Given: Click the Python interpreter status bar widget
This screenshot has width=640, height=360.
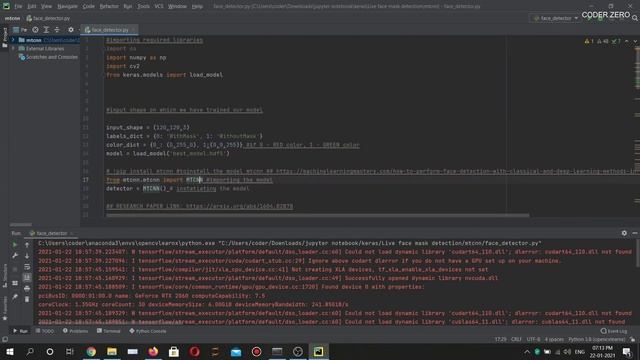Looking at the screenshot, I should [x=596, y=340].
